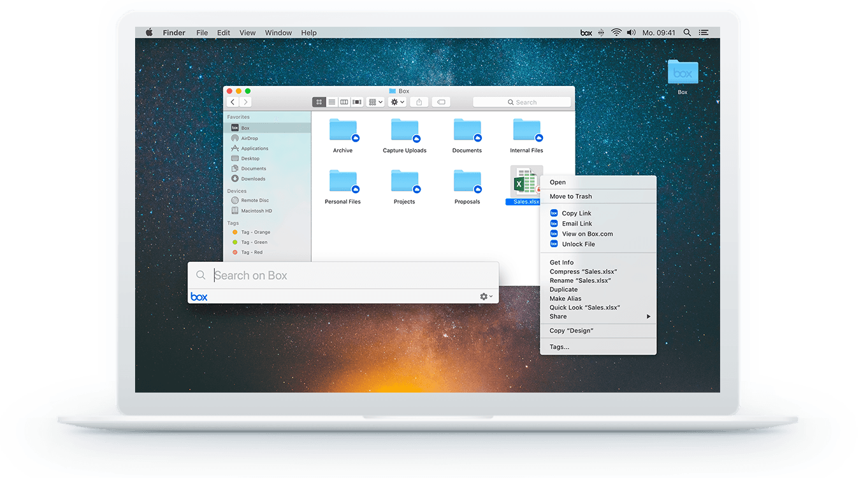Click the Share icon in Finder toolbar
The image size is (868, 478).
coord(419,102)
